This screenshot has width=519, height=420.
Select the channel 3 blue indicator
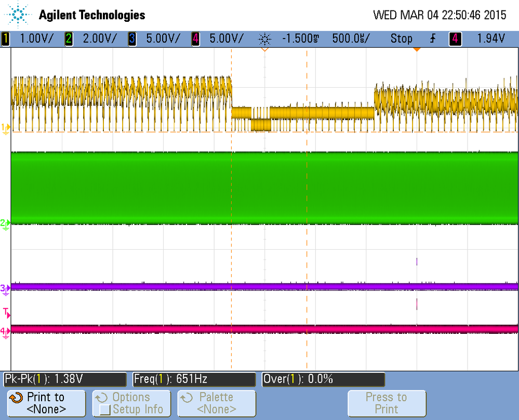point(132,39)
